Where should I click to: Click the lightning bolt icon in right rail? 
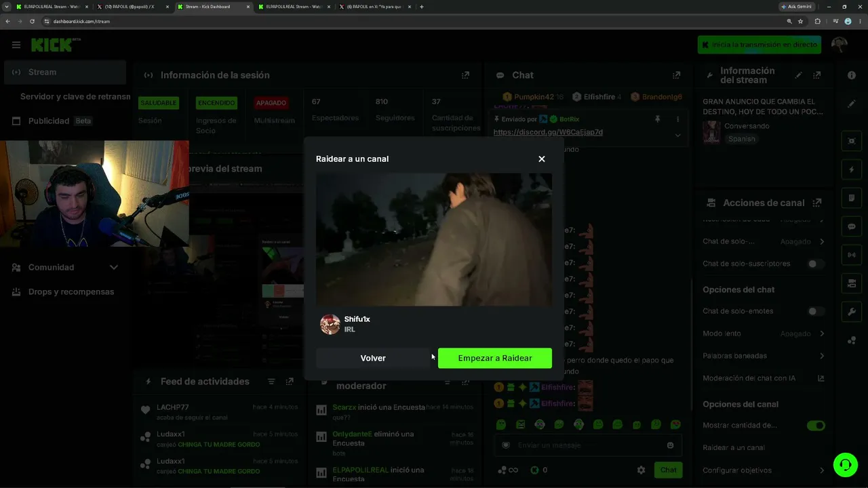tap(852, 169)
